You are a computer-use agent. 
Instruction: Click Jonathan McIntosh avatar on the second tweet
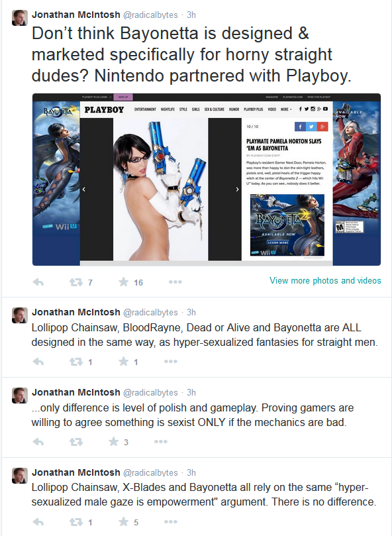coord(20,315)
